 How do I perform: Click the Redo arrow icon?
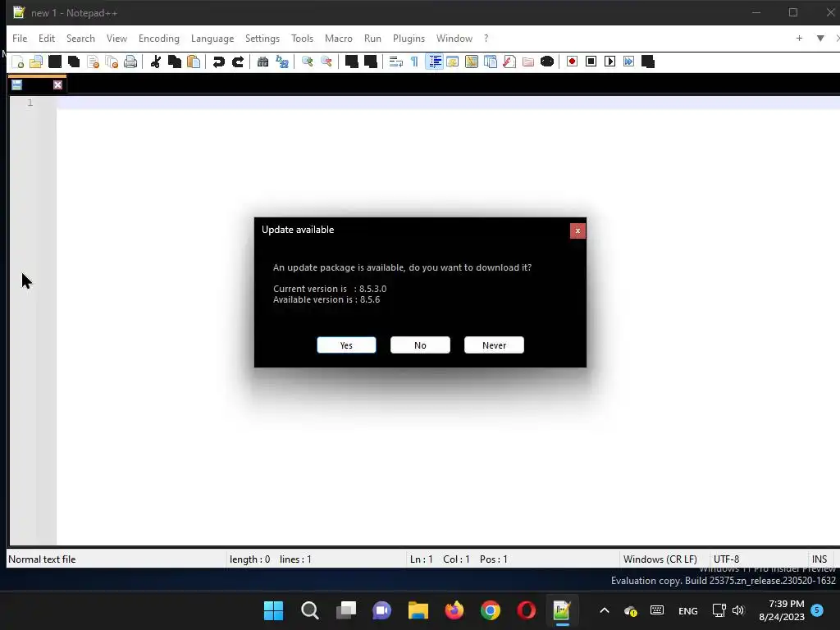(x=237, y=62)
